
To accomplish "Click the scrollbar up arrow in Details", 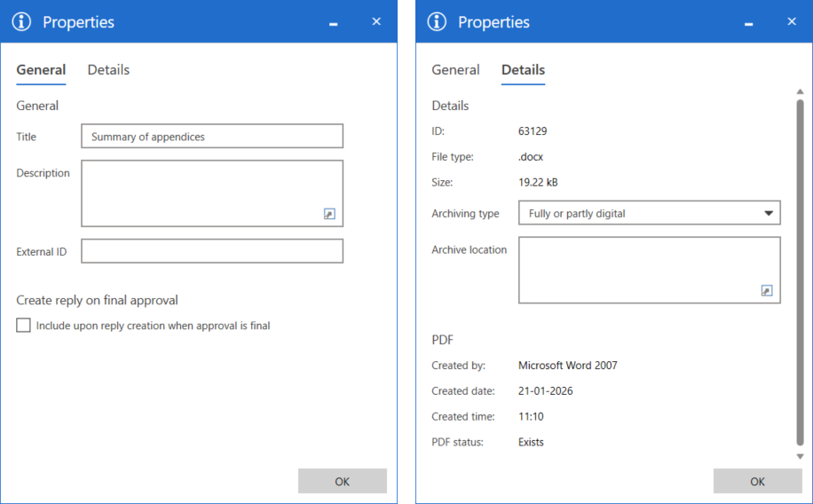I will 800,91.
